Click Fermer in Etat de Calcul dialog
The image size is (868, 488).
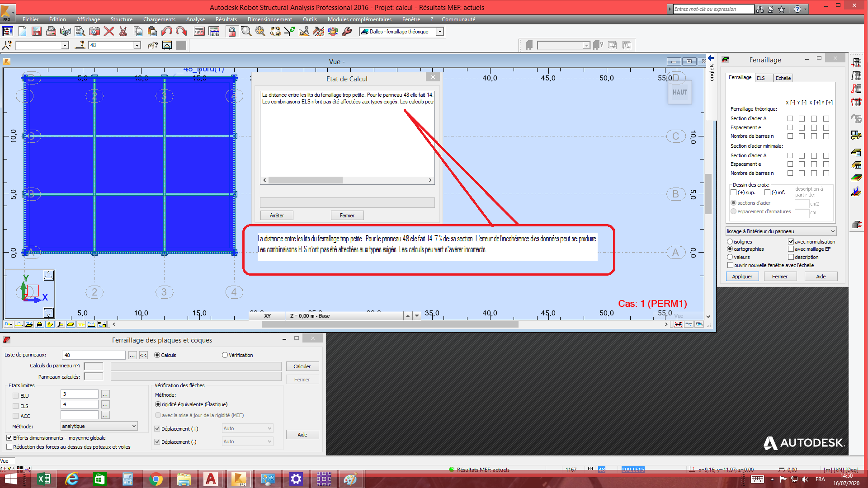(347, 216)
